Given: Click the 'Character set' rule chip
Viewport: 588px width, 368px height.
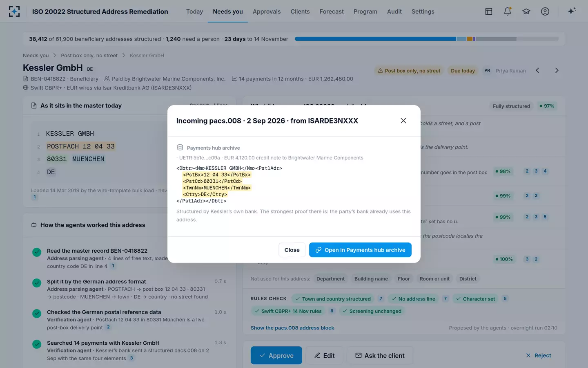Looking at the screenshot, I should pyautogui.click(x=475, y=299).
